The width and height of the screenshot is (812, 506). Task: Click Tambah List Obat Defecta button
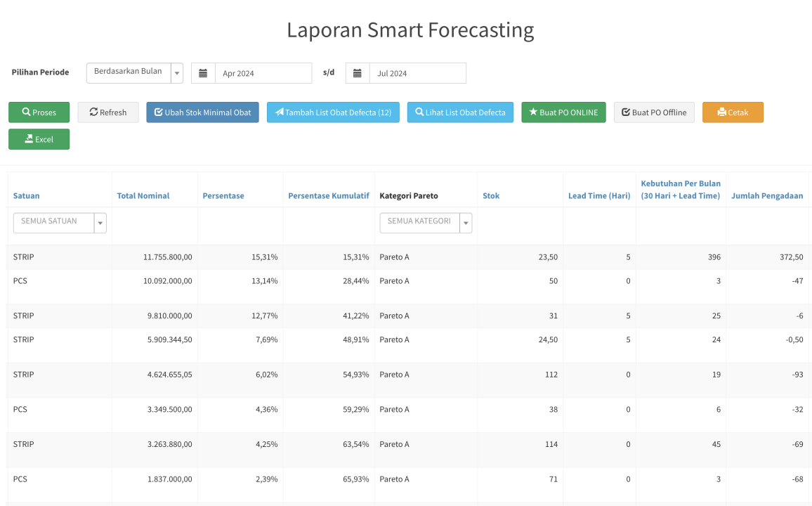coord(333,112)
